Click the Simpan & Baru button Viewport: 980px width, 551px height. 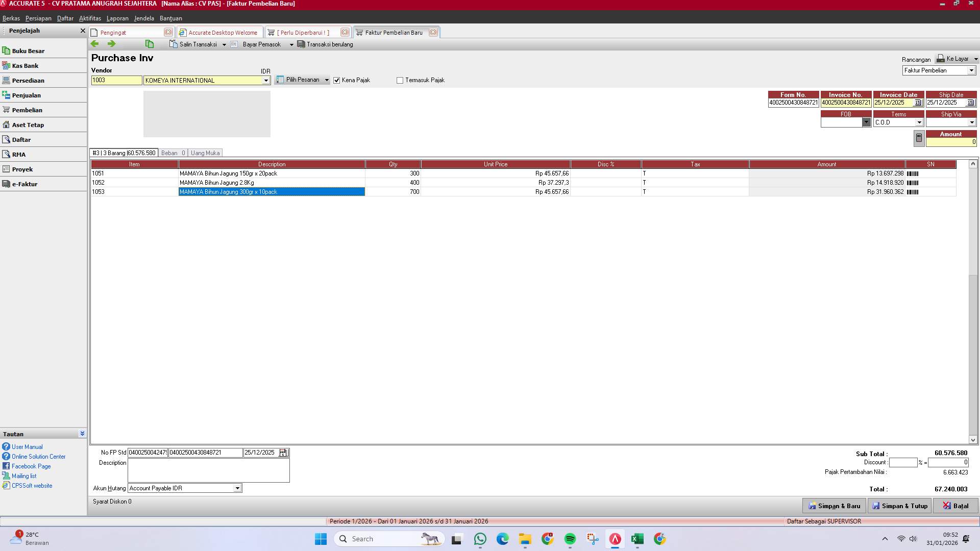coord(834,506)
